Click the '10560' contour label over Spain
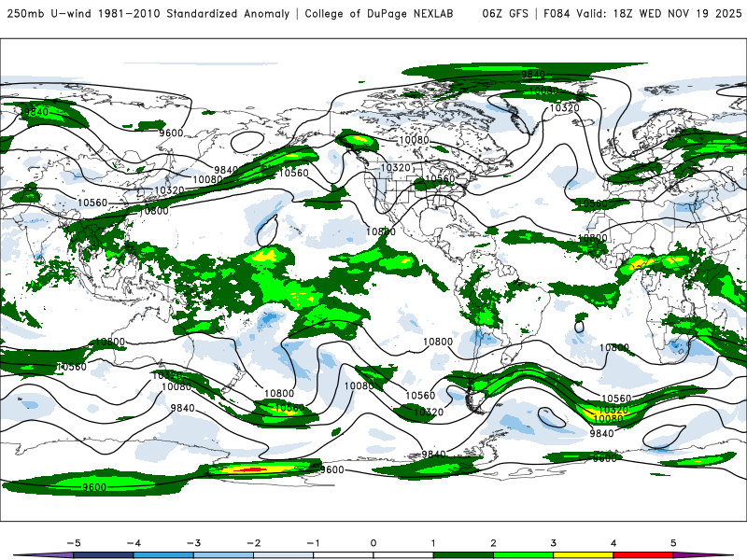 click(x=592, y=203)
